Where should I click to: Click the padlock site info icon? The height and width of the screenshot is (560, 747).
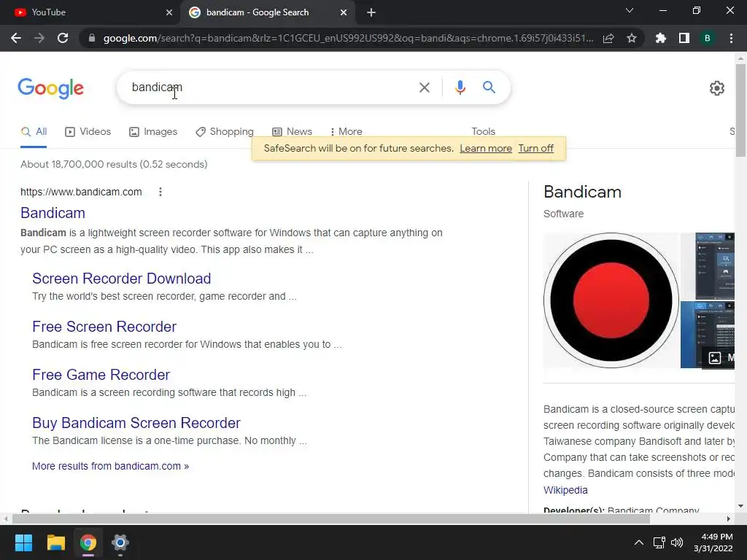click(92, 38)
